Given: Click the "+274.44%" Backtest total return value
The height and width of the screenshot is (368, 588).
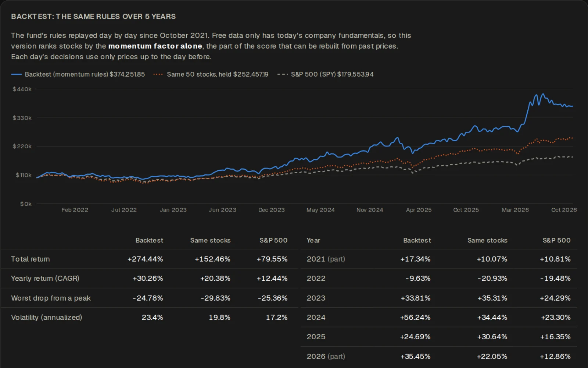Looking at the screenshot, I should click(145, 259).
